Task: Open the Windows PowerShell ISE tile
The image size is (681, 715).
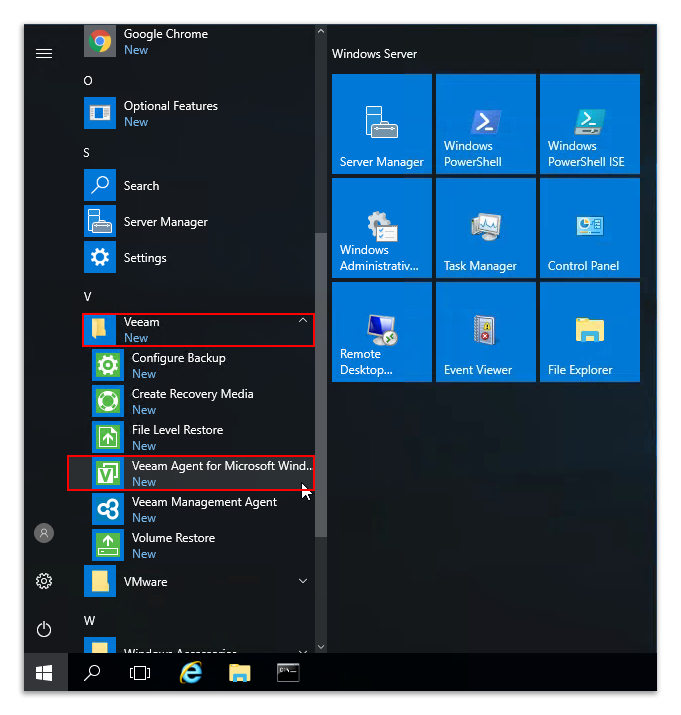Action: coord(589,124)
